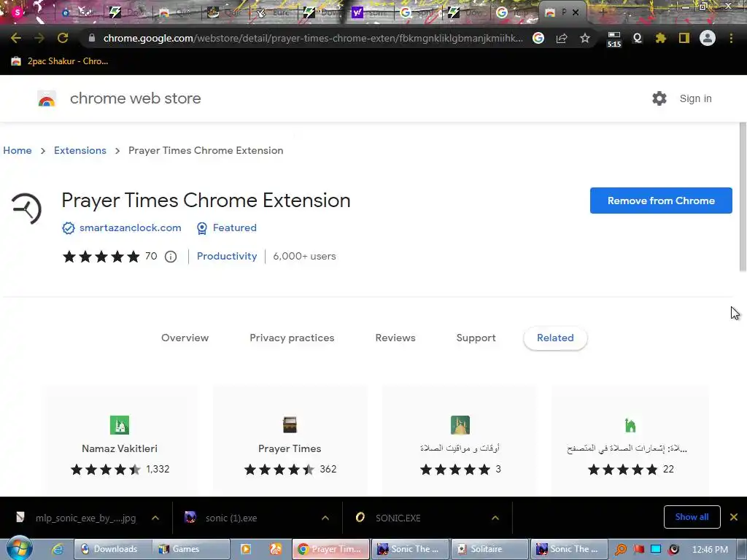Launch Internet Explorer from the taskbar

pyautogui.click(x=58, y=549)
